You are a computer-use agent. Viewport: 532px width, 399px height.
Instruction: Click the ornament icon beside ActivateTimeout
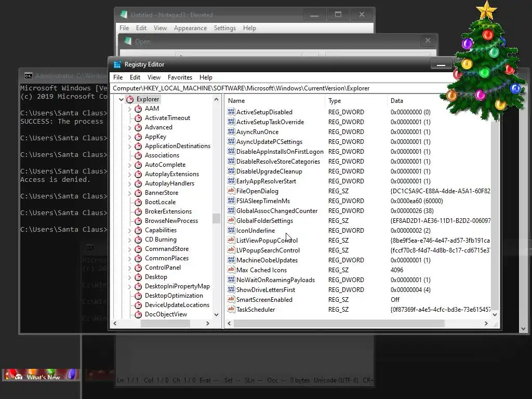coord(138,118)
